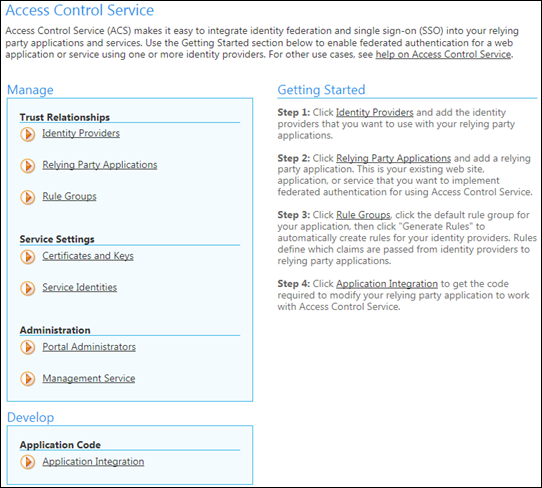
Task: Click the orange arrow icon beside Certificates and Keys
Action: pyautogui.click(x=28, y=257)
